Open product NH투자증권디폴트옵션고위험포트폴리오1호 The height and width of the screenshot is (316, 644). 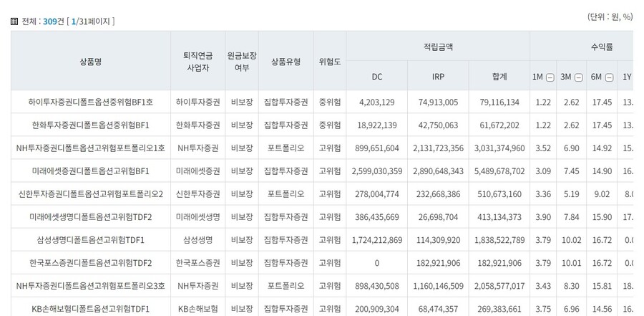[x=91, y=148]
